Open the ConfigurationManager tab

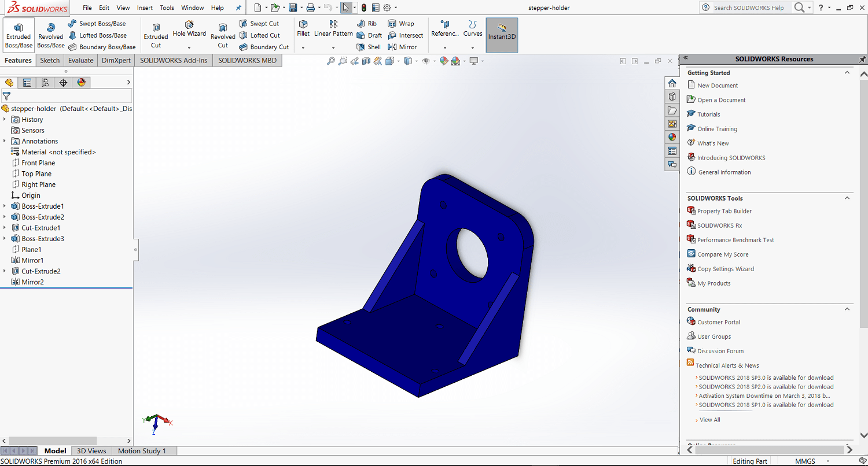[x=45, y=83]
